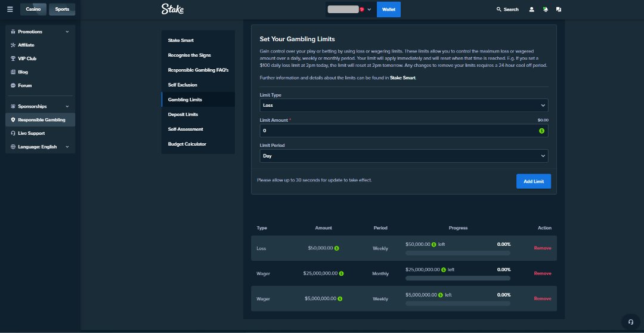Click the Language globe icon
Viewport: 644px width, 333px height.
point(13,147)
